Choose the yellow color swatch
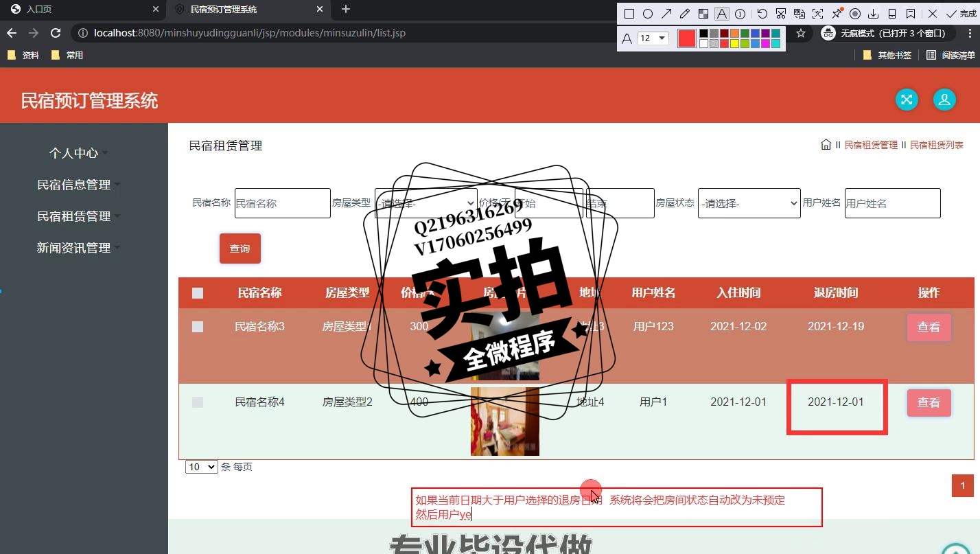 point(734,43)
